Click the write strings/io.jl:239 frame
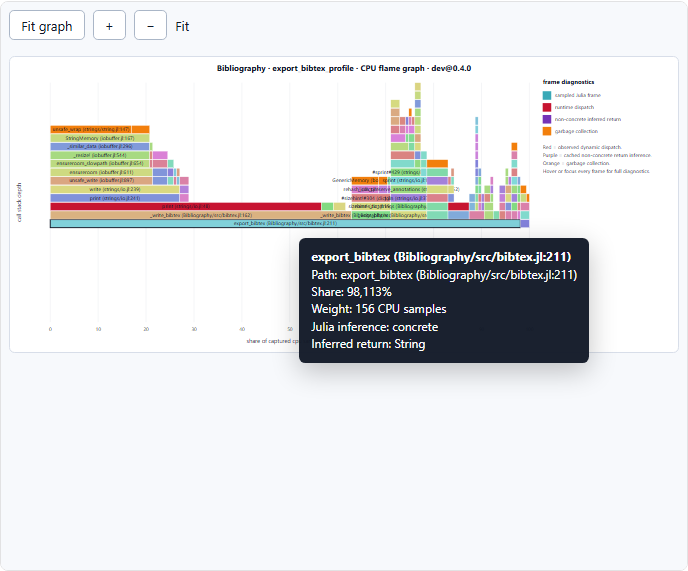The width and height of the screenshot is (688, 571). tap(115, 189)
